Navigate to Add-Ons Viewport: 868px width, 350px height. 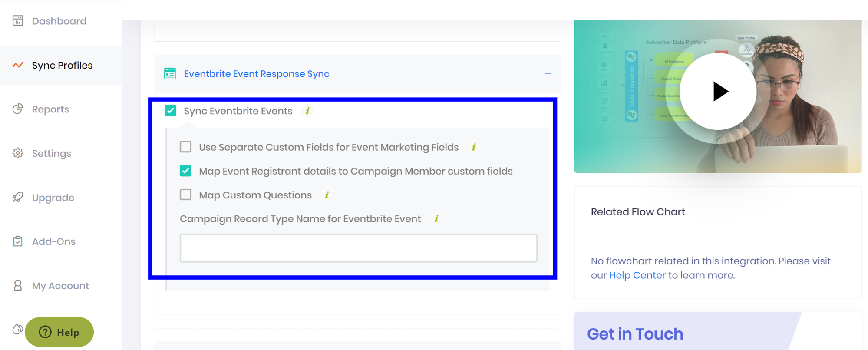[54, 241]
